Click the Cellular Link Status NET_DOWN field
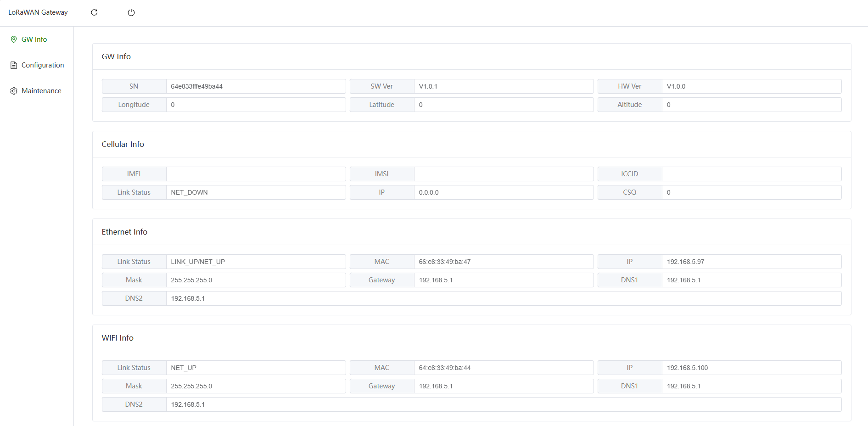Screen dimensions: 868x426 256,192
